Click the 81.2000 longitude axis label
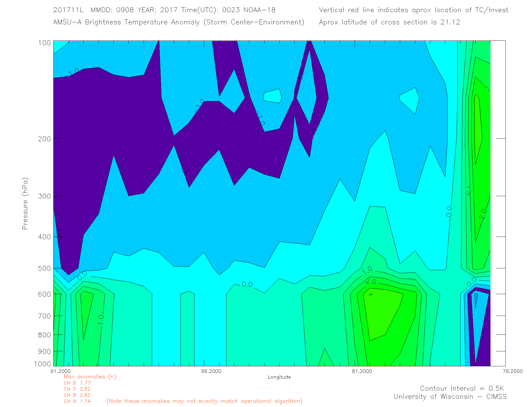This screenshot has width=532, height=407. pos(362,371)
